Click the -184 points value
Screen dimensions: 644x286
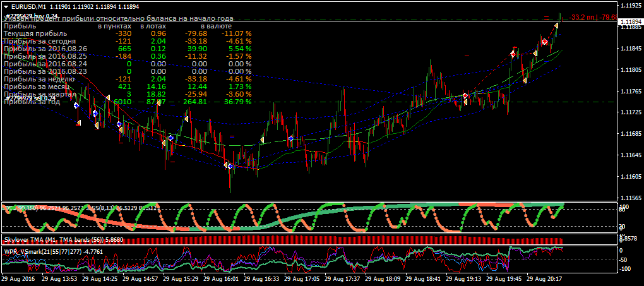(123, 56)
